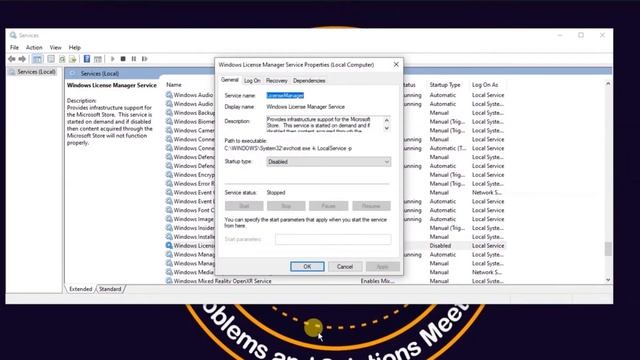Click the 'Enables Mix...' description cell
This screenshot has height=360, width=640.
tap(378, 281)
